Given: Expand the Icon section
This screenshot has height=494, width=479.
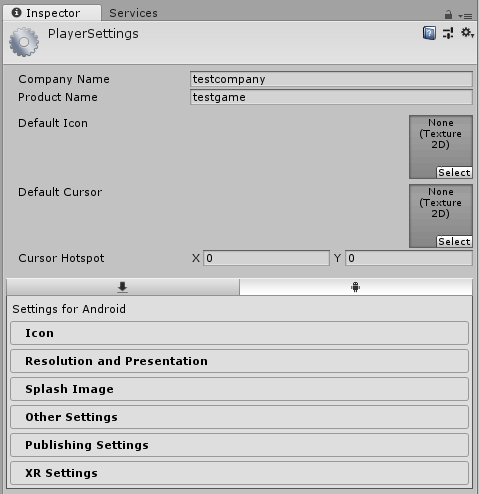Looking at the screenshot, I should tap(239, 333).
